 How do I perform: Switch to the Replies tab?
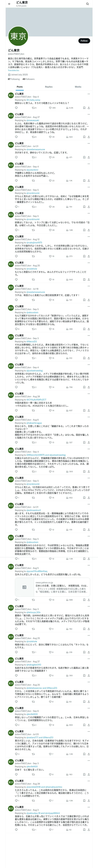(49, 87)
